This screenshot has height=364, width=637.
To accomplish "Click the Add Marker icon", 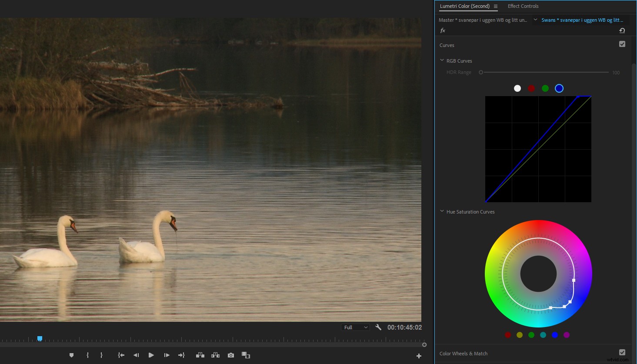I will tap(71, 355).
